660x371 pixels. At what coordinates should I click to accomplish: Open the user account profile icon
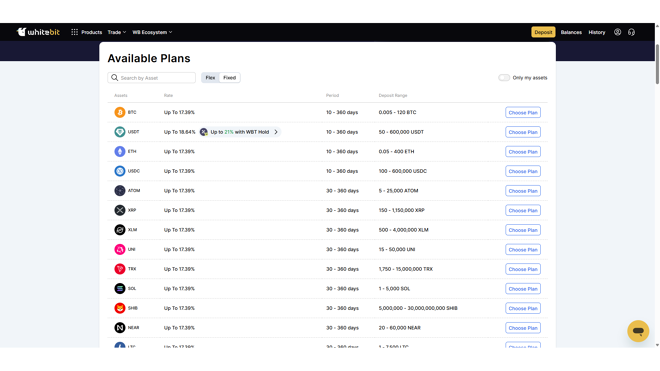(x=617, y=32)
